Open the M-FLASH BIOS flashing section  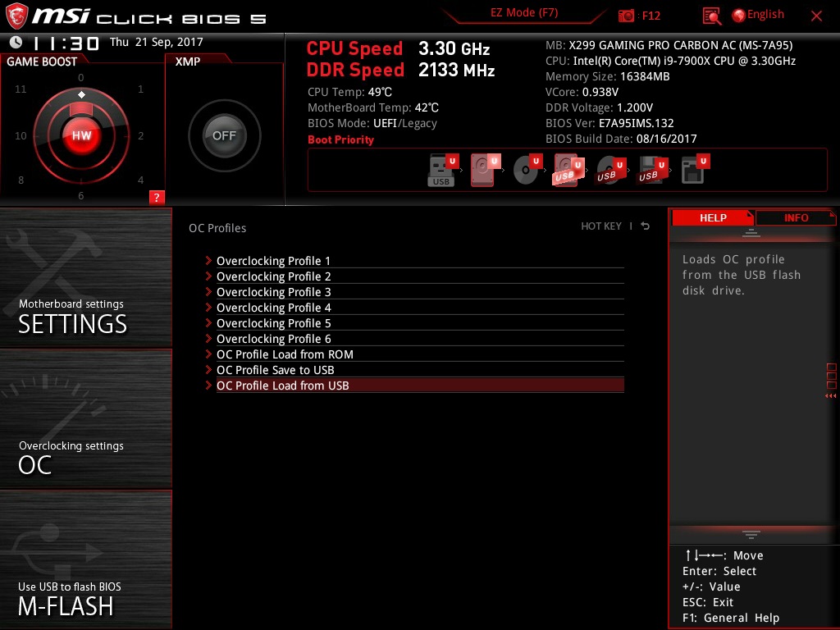[x=85, y=559]
